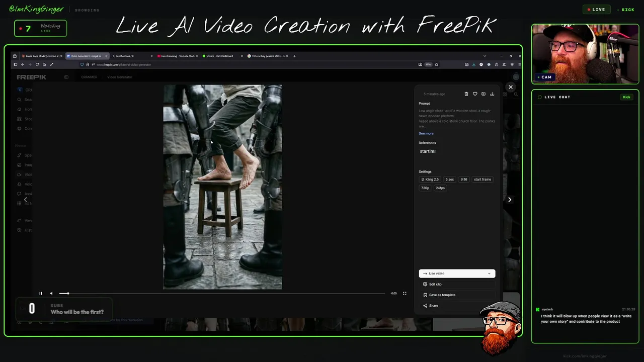Image resolution: width=644 pixels, height=362 pixels.
Task: Bookmark the page with star icon
Action: 436,64
